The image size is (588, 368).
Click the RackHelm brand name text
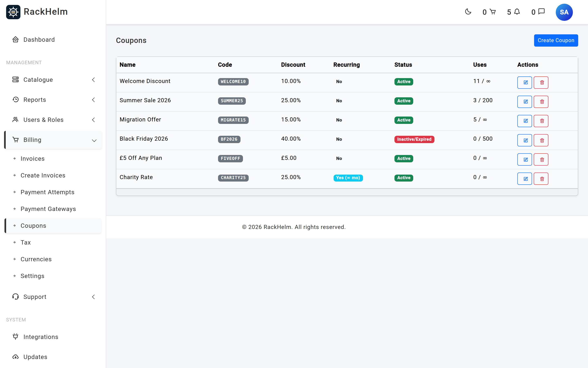[46, 12]
